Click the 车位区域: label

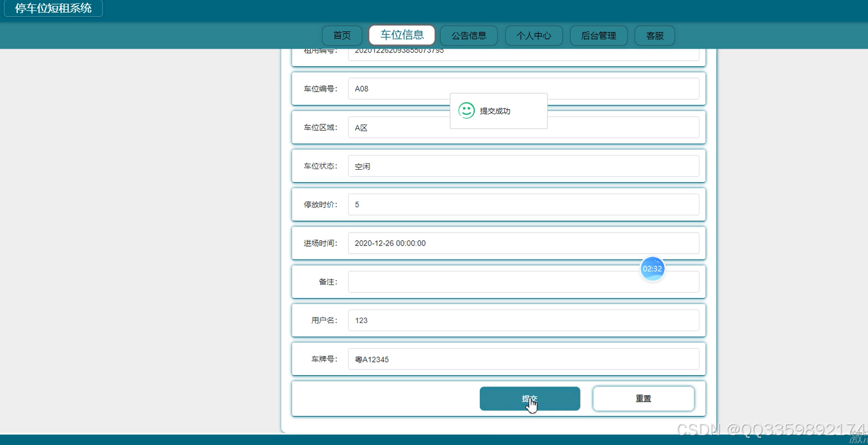[320, 127]
